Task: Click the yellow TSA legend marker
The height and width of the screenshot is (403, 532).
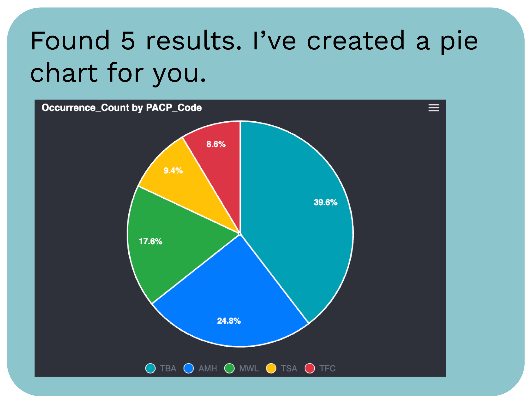Action: [271, 368]
